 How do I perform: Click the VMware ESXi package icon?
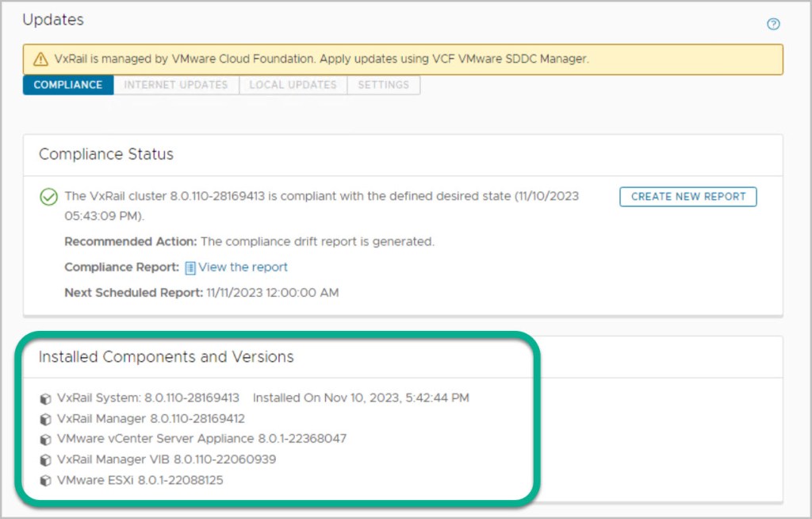click(x=46, y=481)
